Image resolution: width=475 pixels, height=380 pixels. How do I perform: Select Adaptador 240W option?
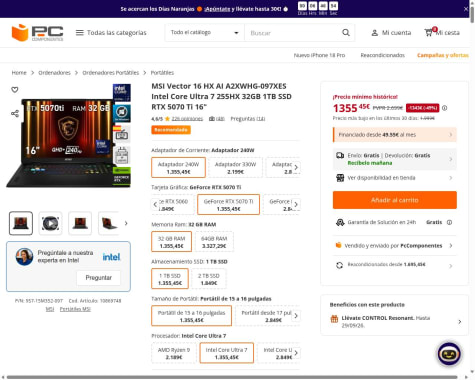click(178, 168)
